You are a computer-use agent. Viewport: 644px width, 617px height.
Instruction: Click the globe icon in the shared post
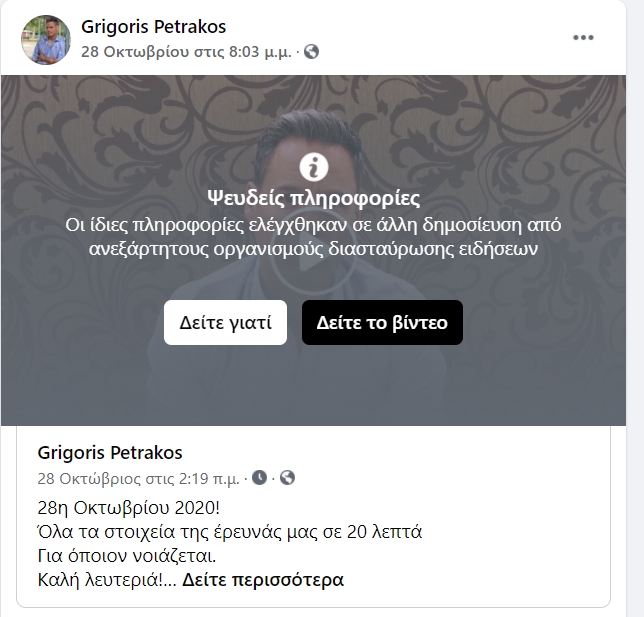click(287, 478)
